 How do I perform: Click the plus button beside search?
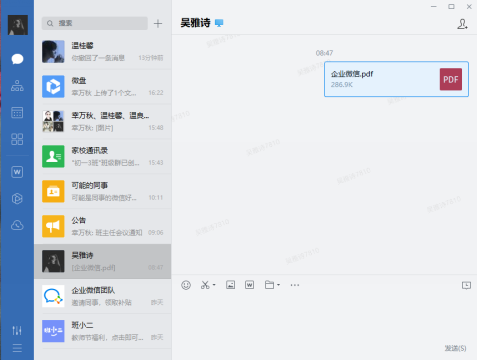(x=158, y=23)
